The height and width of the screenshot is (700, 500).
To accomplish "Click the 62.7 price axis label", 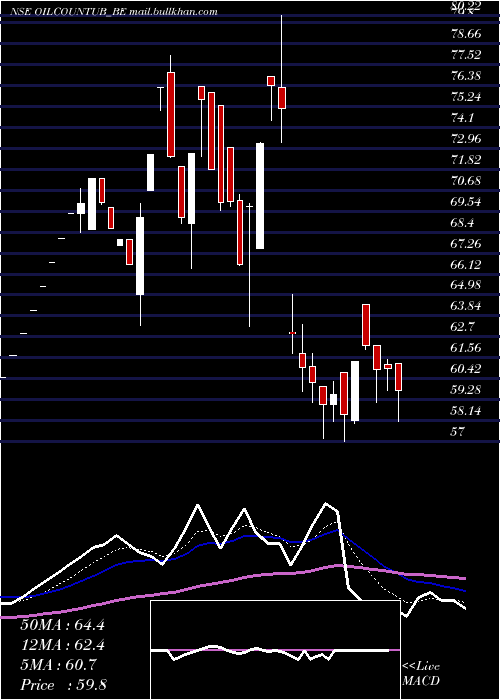I will (x=463, y=327).
